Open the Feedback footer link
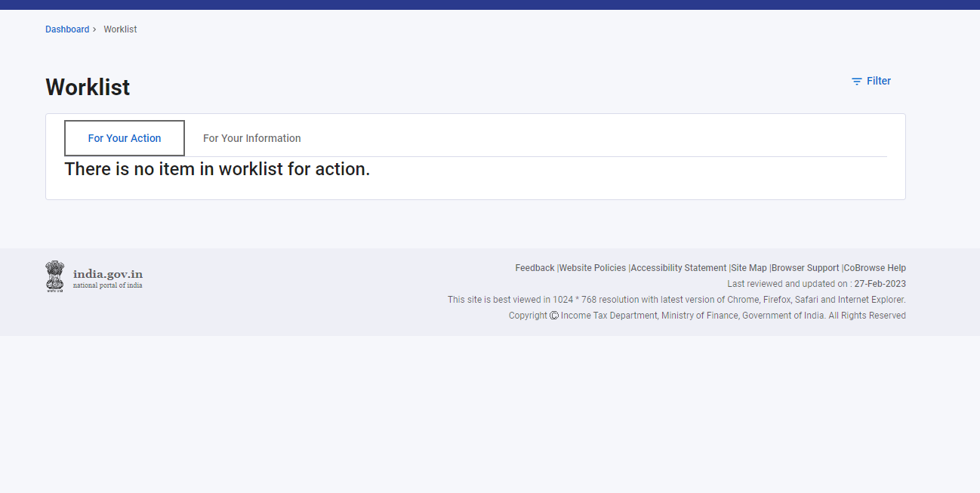This screenshot has height=493, width=980. click(x=535, y=268)
